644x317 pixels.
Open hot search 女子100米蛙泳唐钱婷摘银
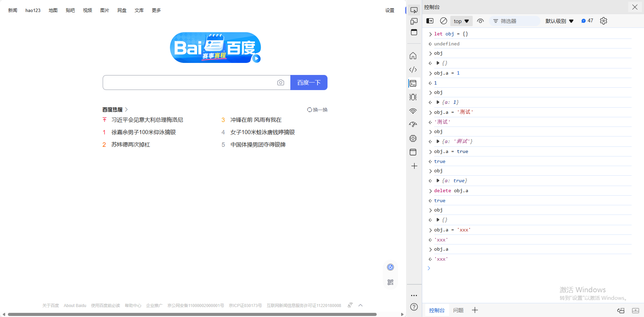coord(262,132)
